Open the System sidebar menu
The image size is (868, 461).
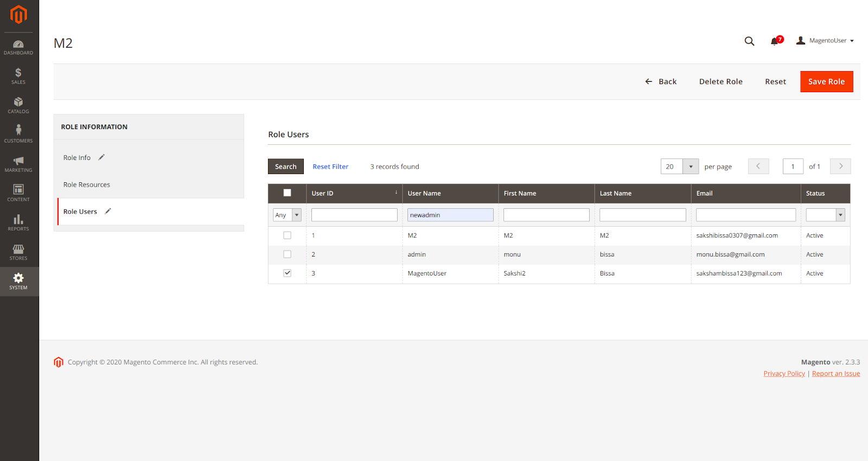18,281
